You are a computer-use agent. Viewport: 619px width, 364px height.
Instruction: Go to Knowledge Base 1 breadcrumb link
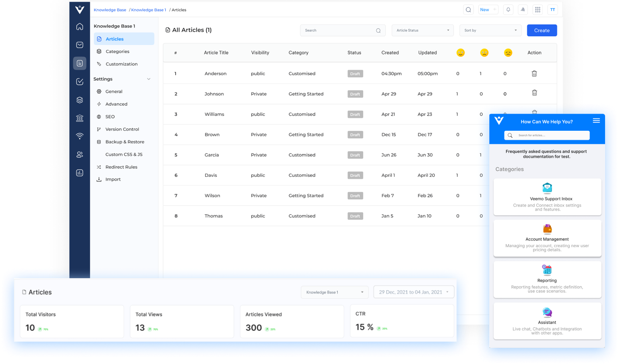[149, 10]
